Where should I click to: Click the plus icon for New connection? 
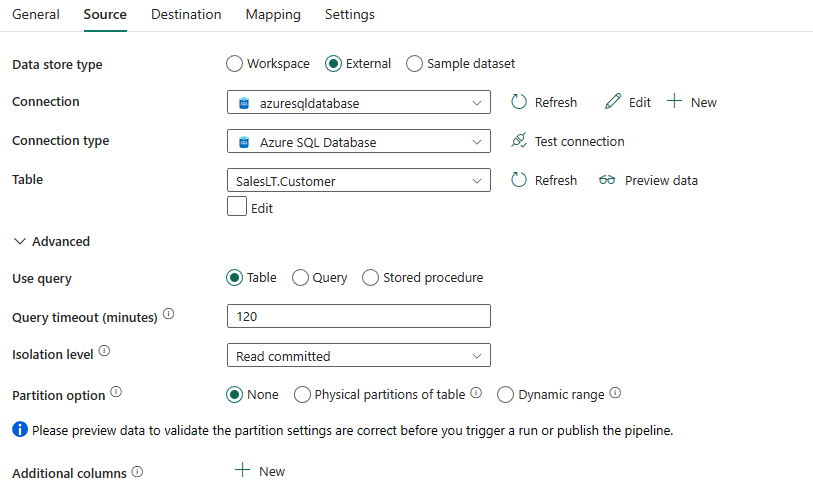(674, 101)
